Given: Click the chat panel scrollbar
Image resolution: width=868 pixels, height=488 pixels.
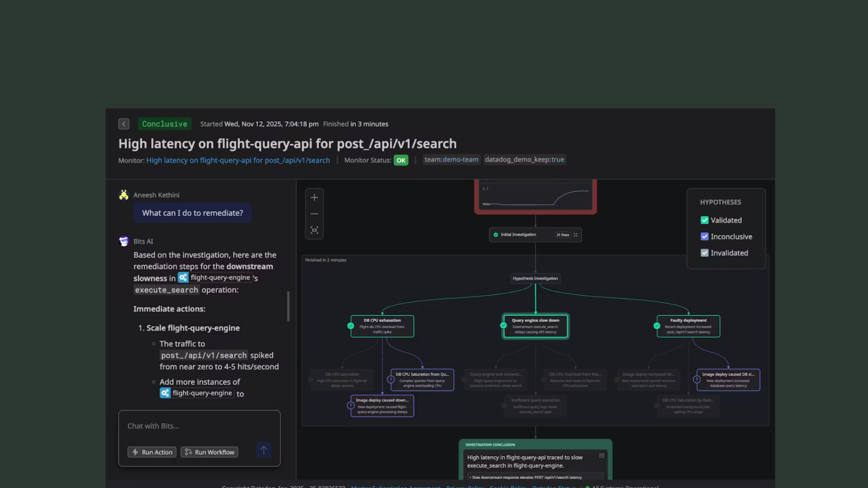Looking at the screenshot, I should (x=288, y=306).
